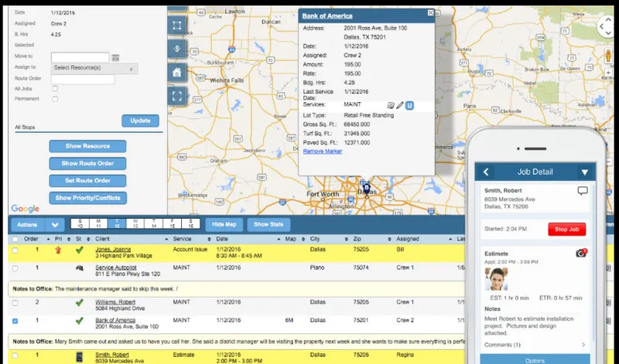Zoom in the map with plus button
The image size is (619, 364).
[x=608, y=73]
